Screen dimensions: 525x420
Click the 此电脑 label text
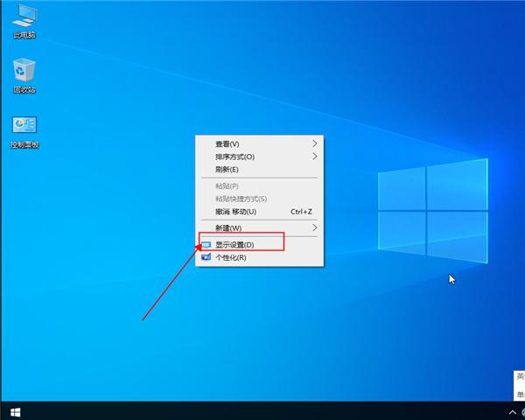pyautogui.click(x=24, y=35)
